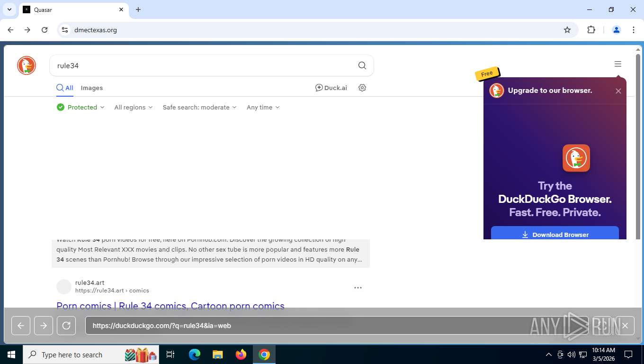Reload the Chrome page
Image resolution: width=644 pixels, height=364 pixels.
click(x=45, y=30)
